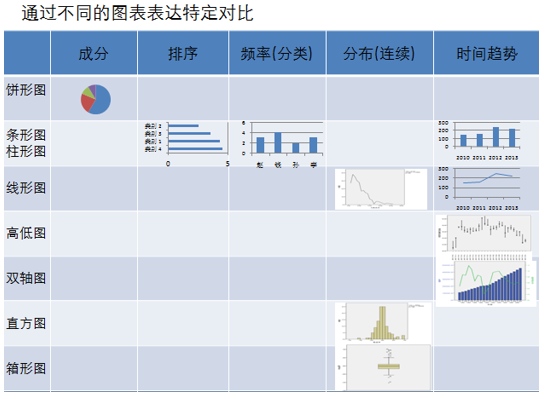Click the purple slice of the pie chart

point(93,89)
